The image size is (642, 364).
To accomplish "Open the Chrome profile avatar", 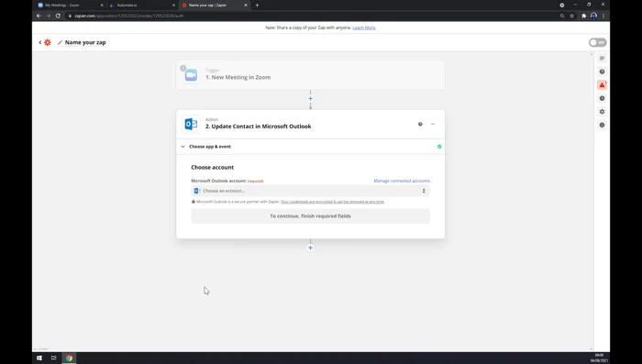I will 593,16.
